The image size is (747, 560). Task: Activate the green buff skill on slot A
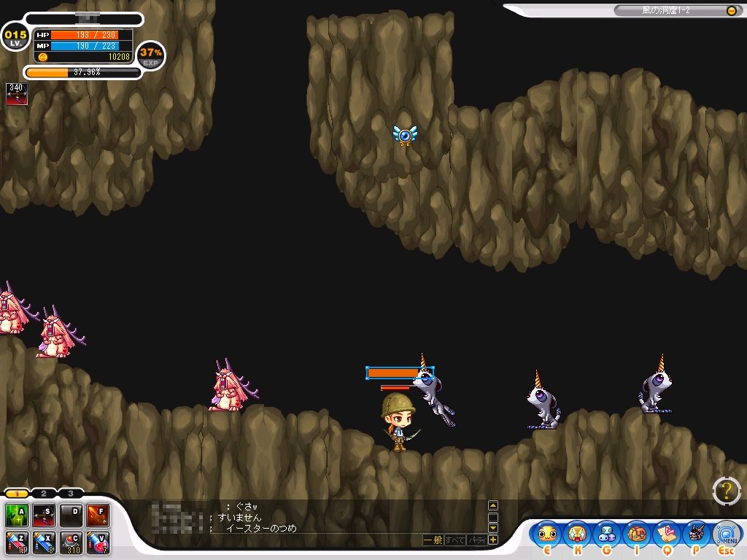(x=17, y=516)
